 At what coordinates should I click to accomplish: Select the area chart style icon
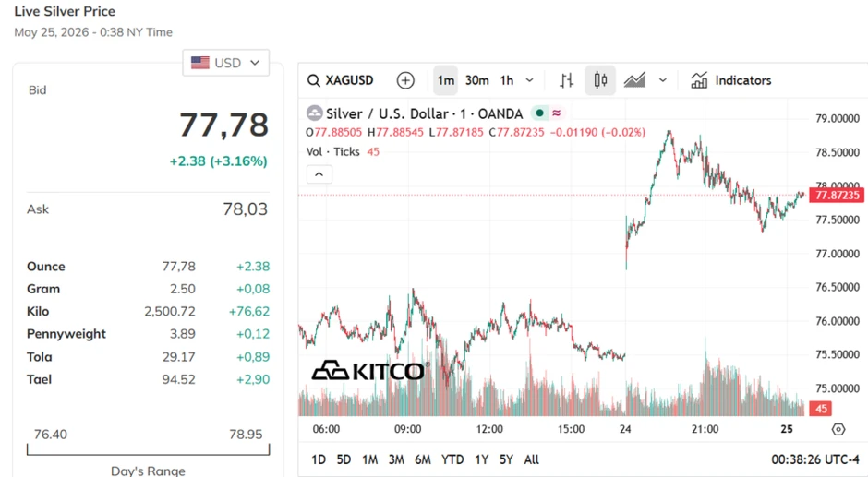tap(634, 80)
